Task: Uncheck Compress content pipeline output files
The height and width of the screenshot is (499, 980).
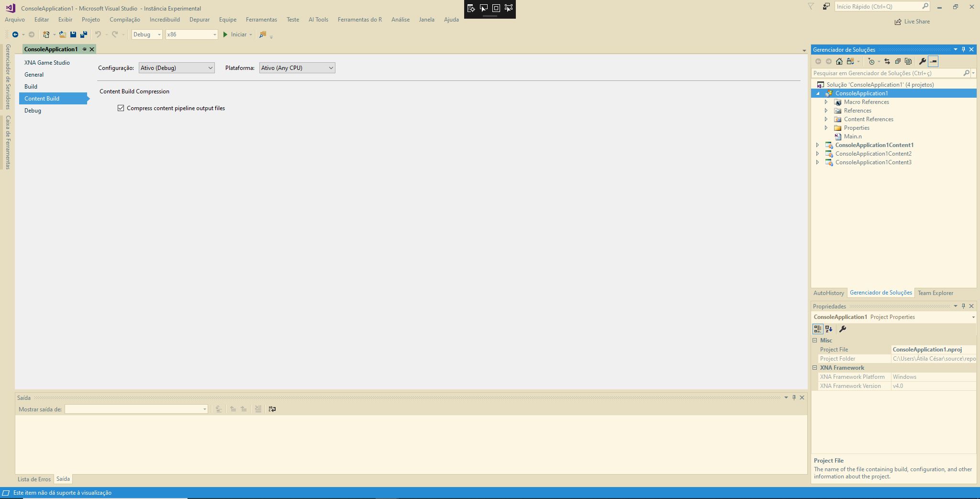Action: [x=121, y=108]
